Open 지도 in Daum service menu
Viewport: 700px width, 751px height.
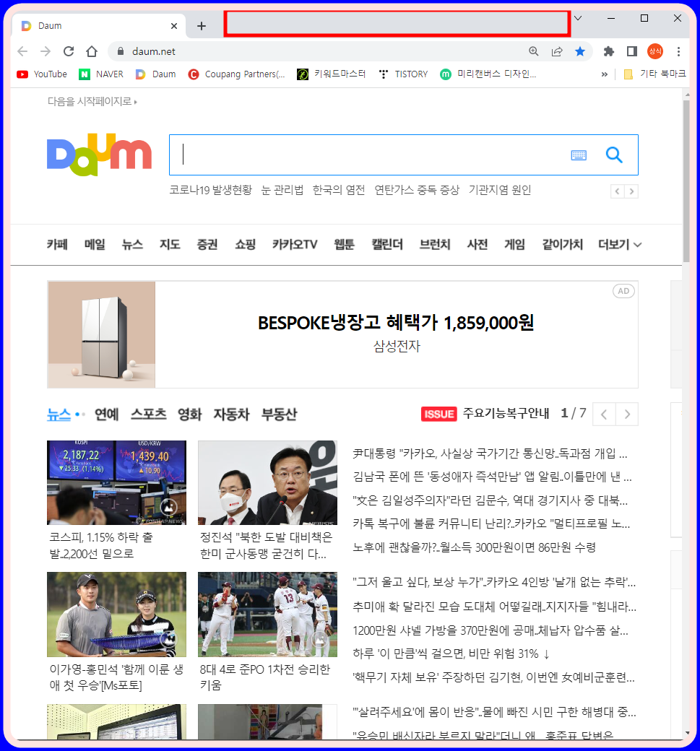click(170, 245)
